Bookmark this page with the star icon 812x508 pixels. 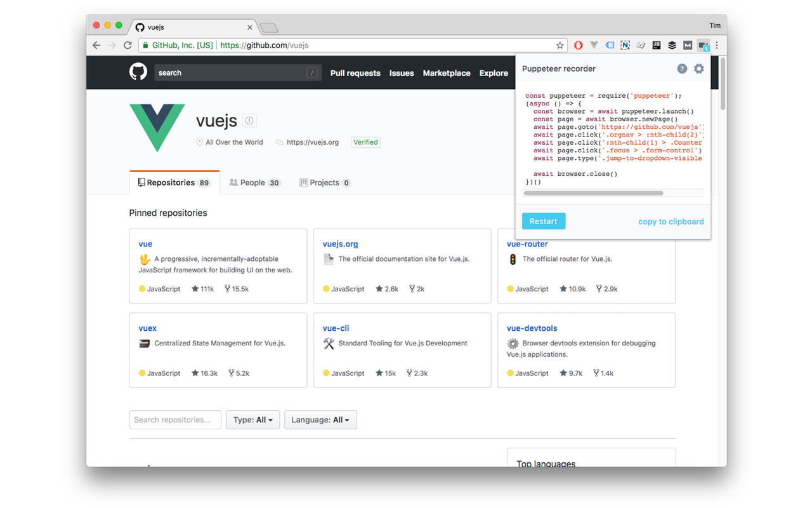click(x=560, y=45)
